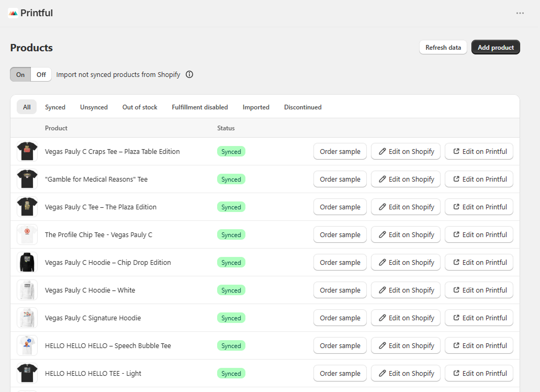The image size is (540, 392).
Task: Order sample for Vegas Pauly C Hoodie – White
Action: (340, 290)
